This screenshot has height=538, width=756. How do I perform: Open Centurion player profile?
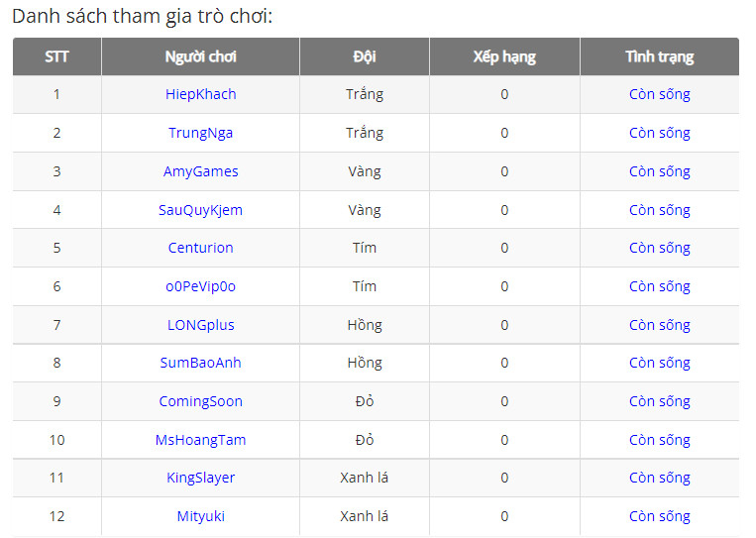click(x=200, y=248)
